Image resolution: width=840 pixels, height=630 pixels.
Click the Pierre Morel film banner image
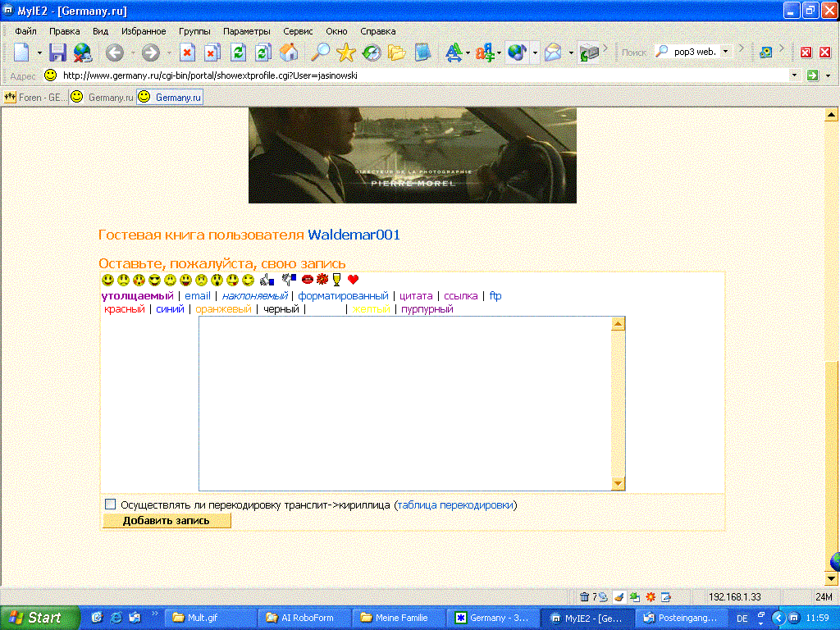(413, 155)
